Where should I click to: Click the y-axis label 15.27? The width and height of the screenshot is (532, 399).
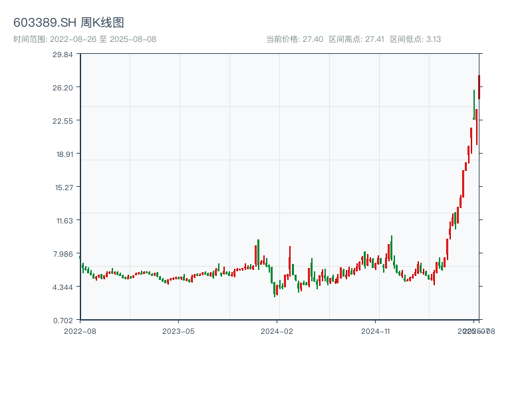tap(64, 188)
